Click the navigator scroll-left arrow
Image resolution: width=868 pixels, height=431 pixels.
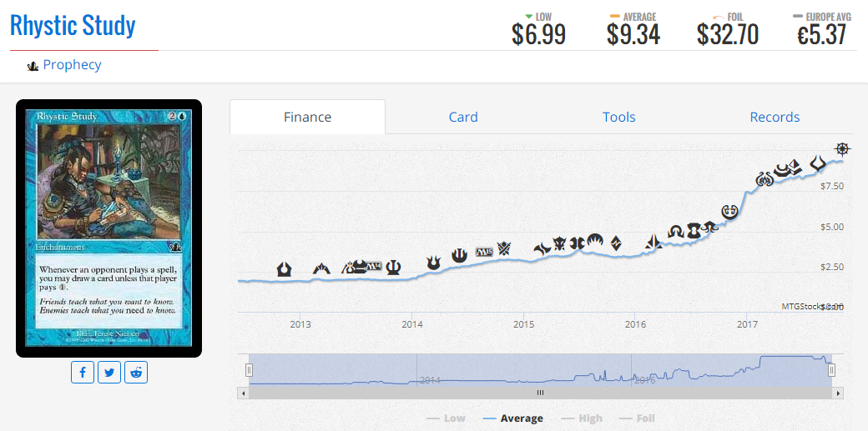(243, 393)
